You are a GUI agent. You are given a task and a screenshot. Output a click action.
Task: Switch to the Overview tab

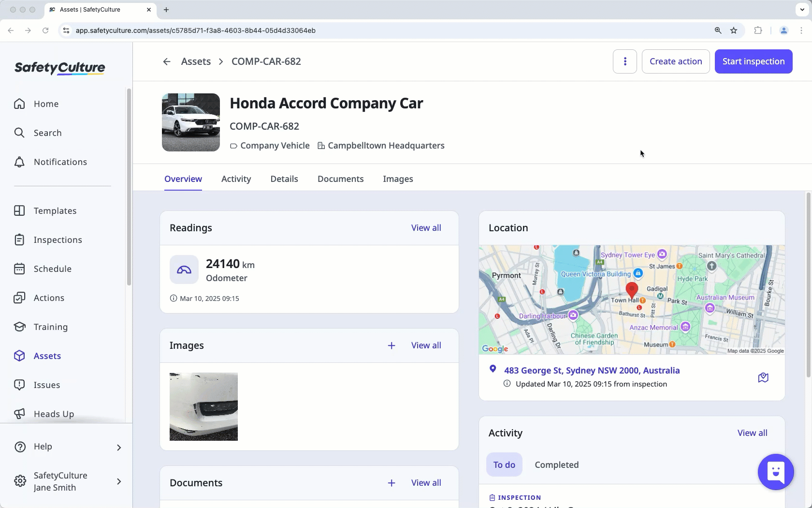coord(183,179)
